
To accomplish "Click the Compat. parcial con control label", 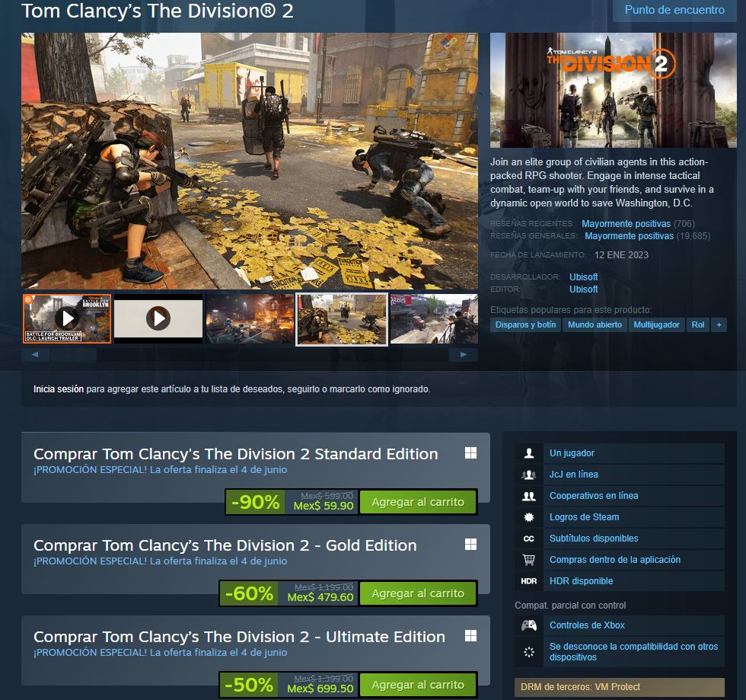I will click(570, 606).
